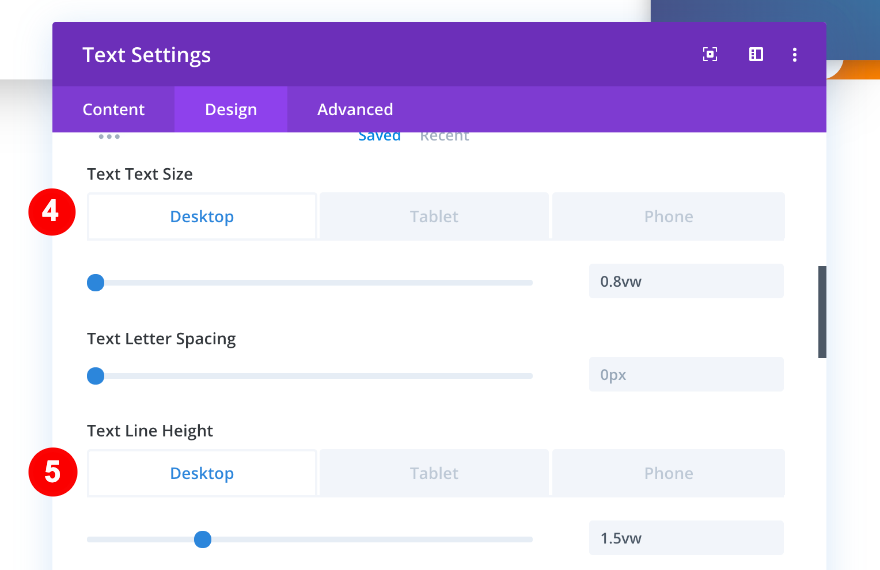The width and height of the screenshot is (880, 570).
Task: Choose Desktop under Text Line Height
Action: (202, 474)
